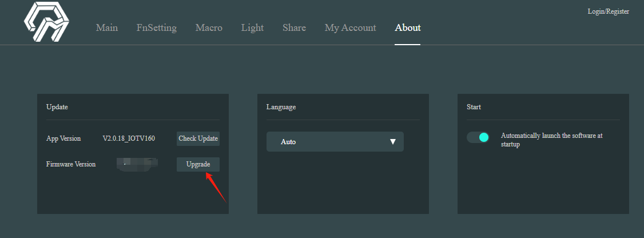Screen dimensions: 644x238
Task: Click the 'Automatically launch the software' label text
Action: point(551,140)
